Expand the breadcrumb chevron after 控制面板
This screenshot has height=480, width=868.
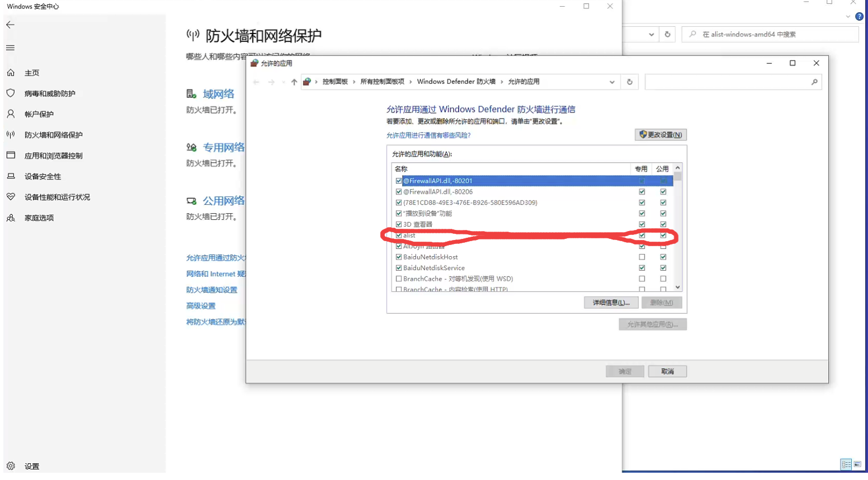[354, 82]
